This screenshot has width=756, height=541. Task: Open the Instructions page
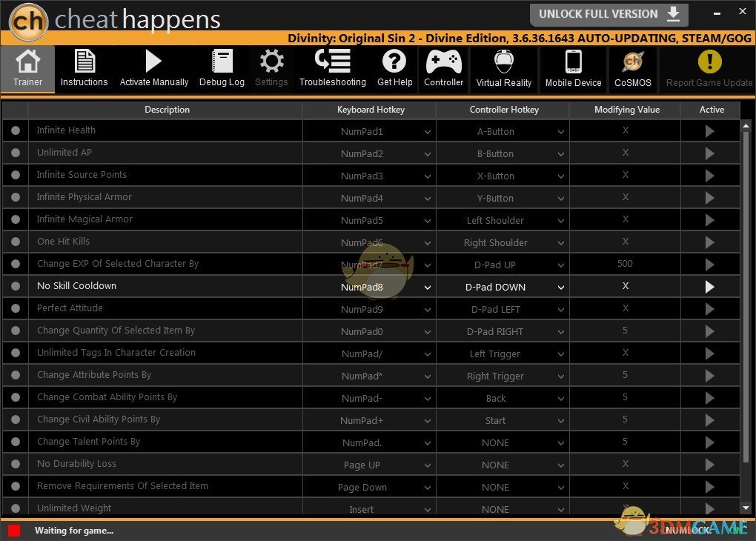84,68
